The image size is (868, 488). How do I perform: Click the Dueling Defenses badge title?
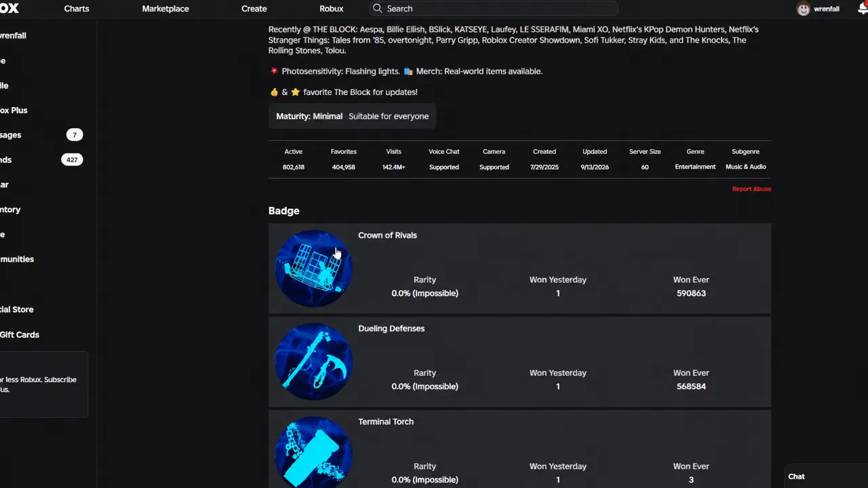(x=391, y=329)
